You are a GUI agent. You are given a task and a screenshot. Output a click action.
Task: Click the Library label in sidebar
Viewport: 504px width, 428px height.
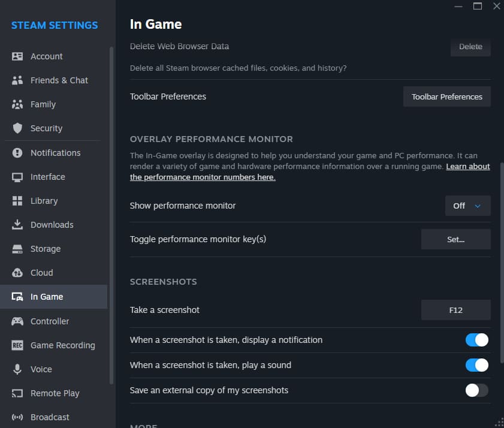click(x=44, y=201)
